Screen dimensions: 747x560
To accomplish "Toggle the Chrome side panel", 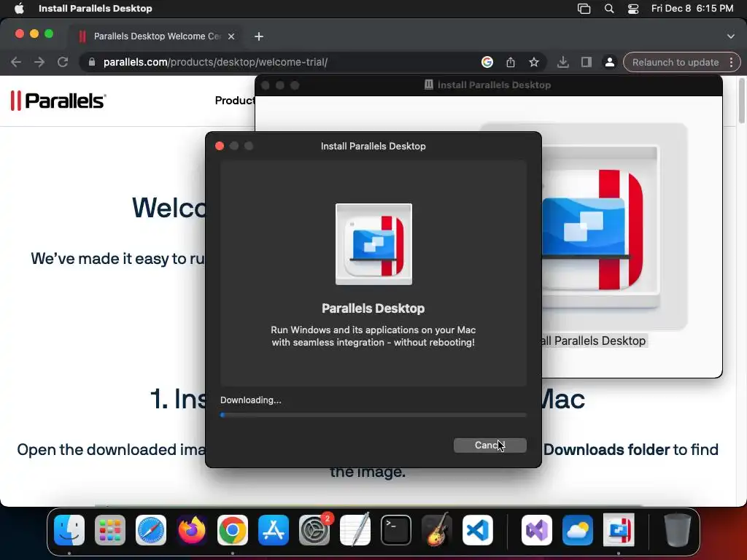I will pos(586,62).
